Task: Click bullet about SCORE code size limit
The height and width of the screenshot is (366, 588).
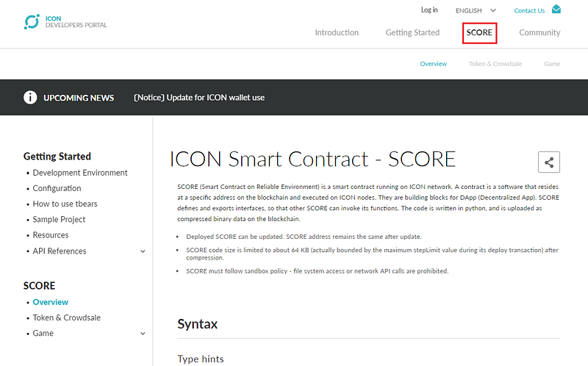Action: [x=372, y=254]
